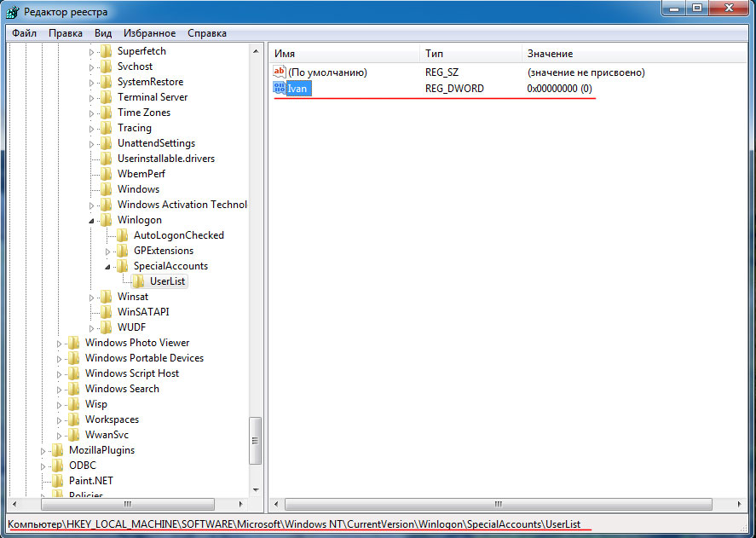
Task: Click the Winlogon folder icon
Action: (x=106, y=220)
